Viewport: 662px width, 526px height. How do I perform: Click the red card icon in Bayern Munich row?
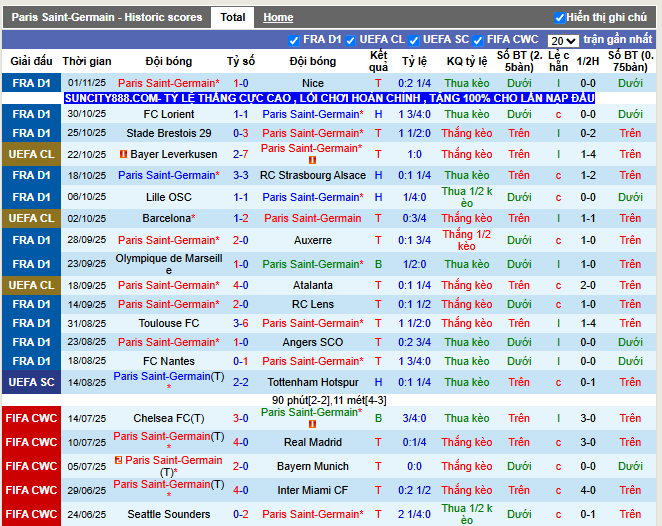tap(119, 460)
